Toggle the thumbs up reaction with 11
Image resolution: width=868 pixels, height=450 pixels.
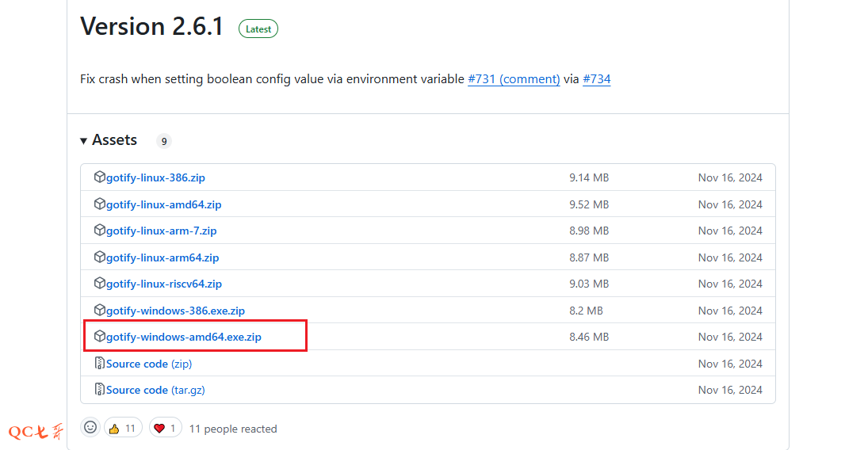[123, 428]
